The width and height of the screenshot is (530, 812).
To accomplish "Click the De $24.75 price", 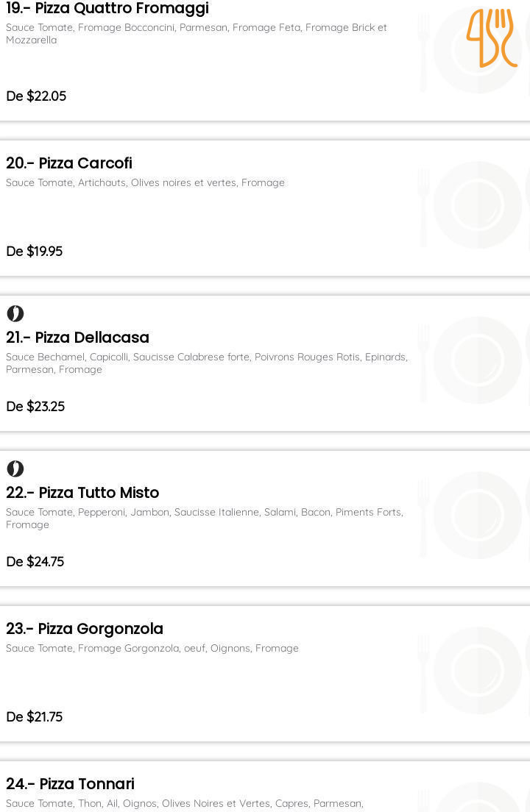I will point(35,562).
